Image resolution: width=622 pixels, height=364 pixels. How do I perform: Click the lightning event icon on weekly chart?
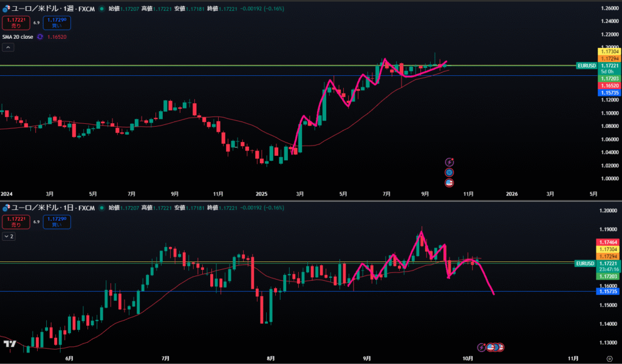click(449, 162)
